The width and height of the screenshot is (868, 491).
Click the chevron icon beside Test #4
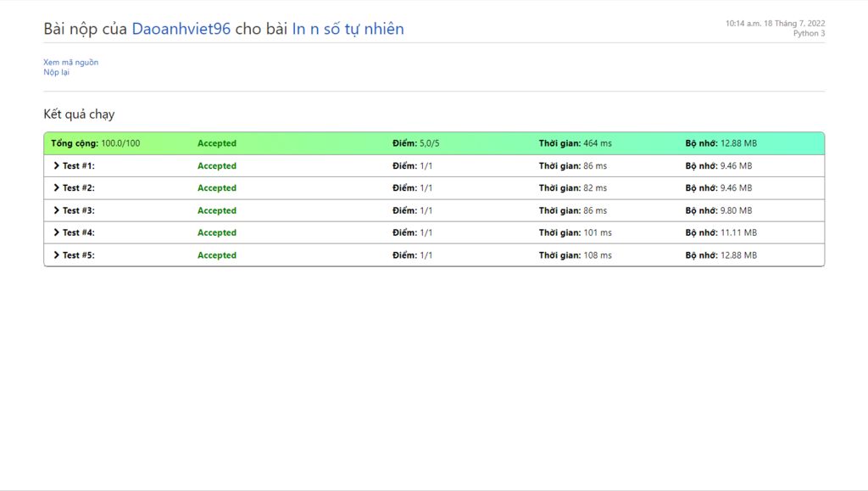pos(56,232)
